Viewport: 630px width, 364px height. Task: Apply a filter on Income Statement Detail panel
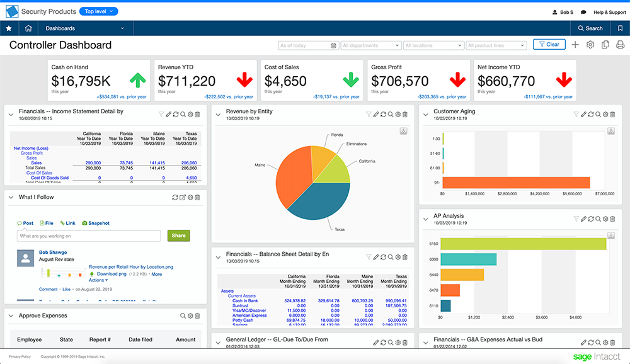[x=162, y=114]
